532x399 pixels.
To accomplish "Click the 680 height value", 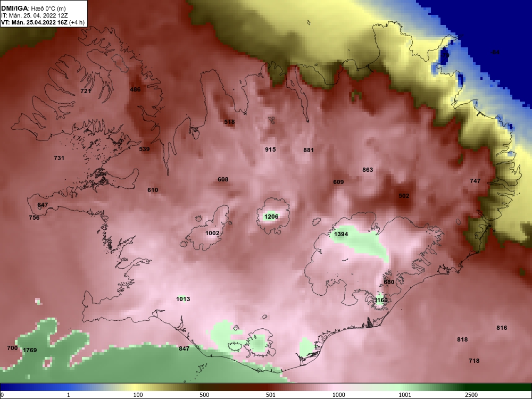I will (x=389, y=282).
